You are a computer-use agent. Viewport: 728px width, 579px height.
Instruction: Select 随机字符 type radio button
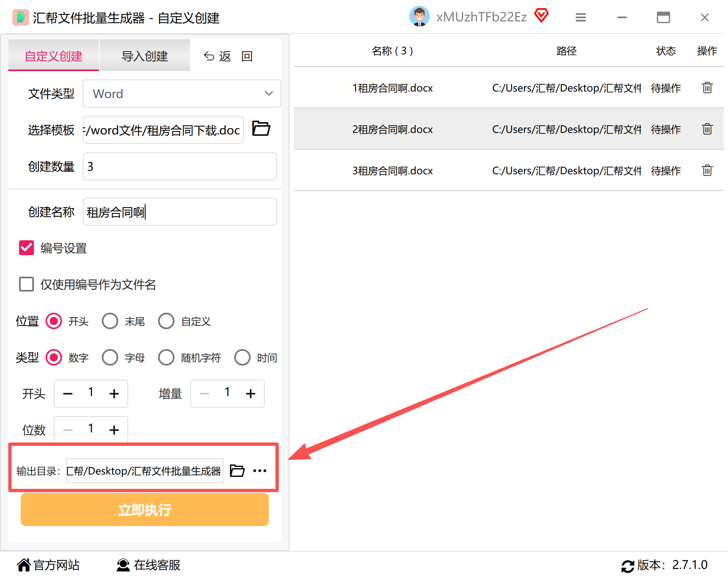pos(166,357)
